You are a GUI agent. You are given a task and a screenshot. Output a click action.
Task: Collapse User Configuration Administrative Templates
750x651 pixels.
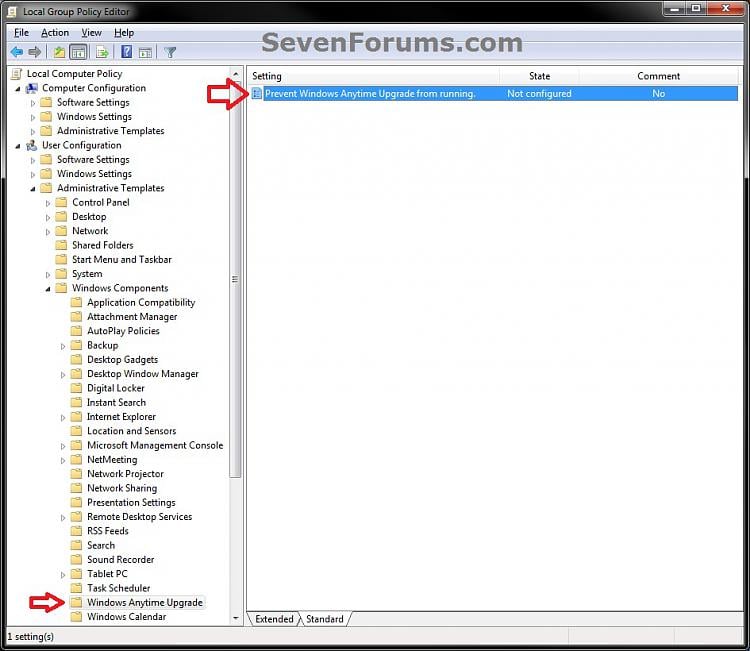coord(33,189)
